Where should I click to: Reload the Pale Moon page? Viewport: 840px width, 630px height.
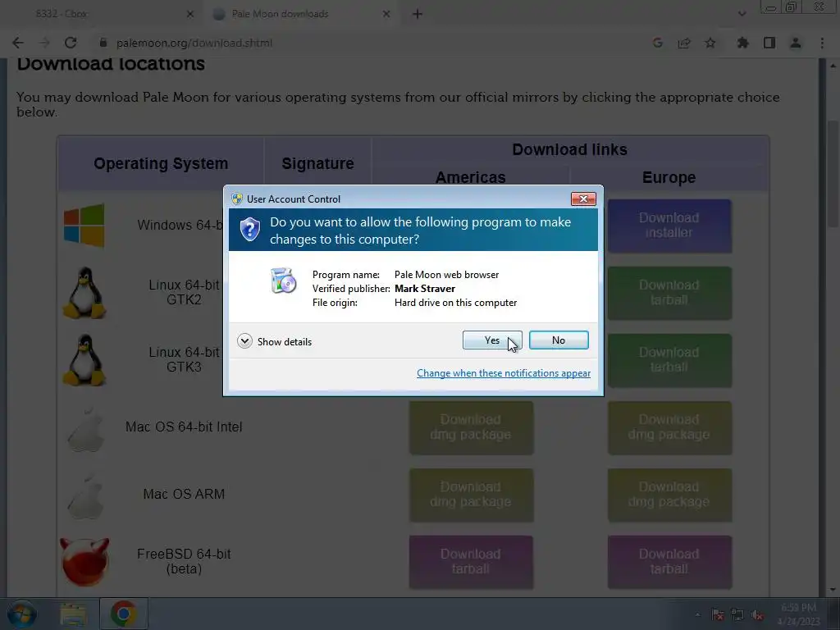point(71,43)
